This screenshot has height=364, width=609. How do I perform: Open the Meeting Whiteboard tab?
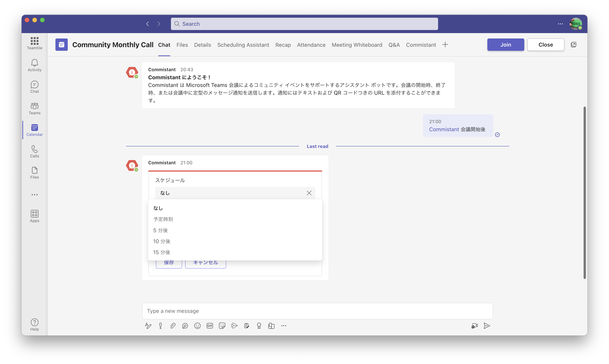tap(357, 45)
